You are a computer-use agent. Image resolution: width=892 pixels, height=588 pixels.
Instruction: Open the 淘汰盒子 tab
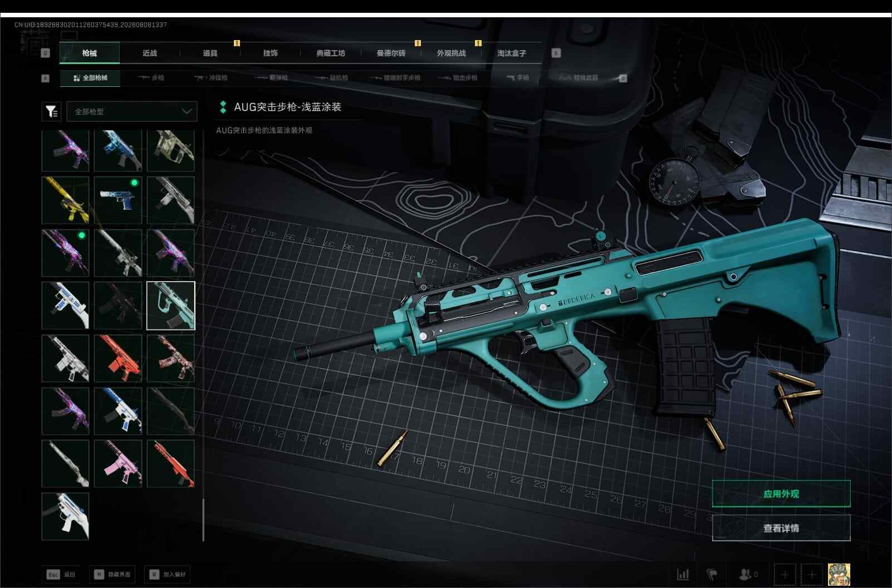(x=512, y=53)
